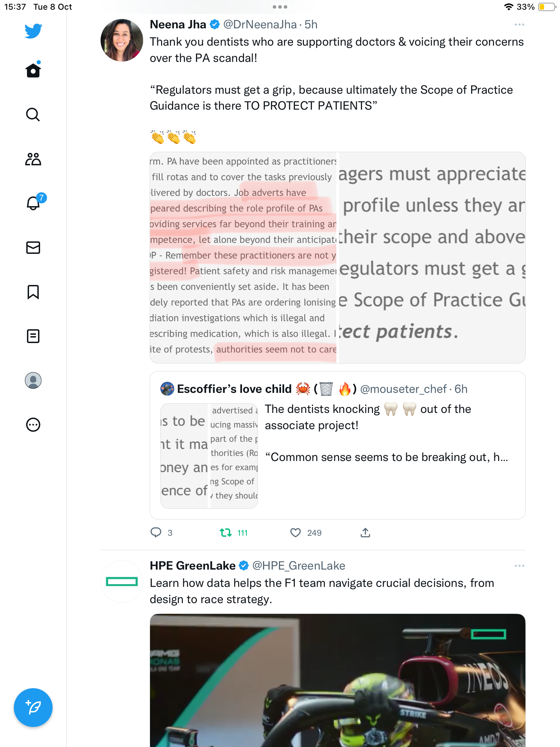Image resolution: width=560 pixels, height=747 pixels.
Task: Compose a new tweet with floating button
Action: tap(33, 708)
